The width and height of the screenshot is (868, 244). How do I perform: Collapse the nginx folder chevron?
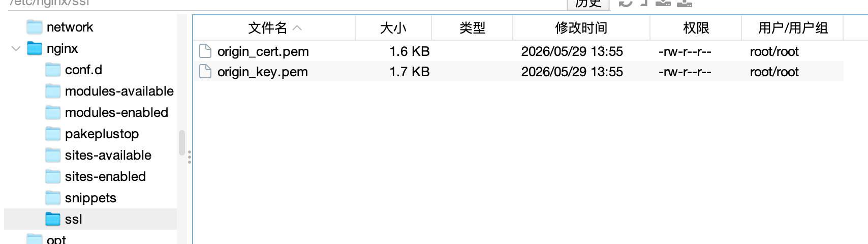[16, 49]
